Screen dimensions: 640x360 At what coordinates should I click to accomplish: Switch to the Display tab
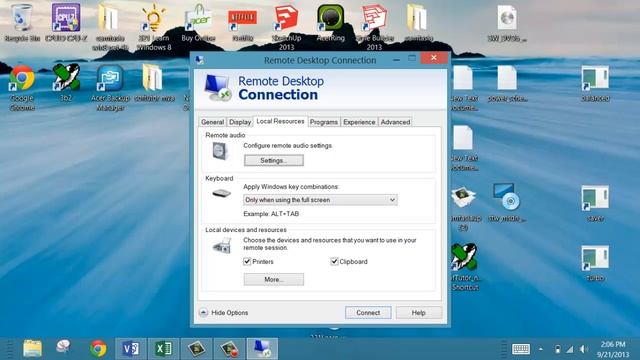[240, 122]
